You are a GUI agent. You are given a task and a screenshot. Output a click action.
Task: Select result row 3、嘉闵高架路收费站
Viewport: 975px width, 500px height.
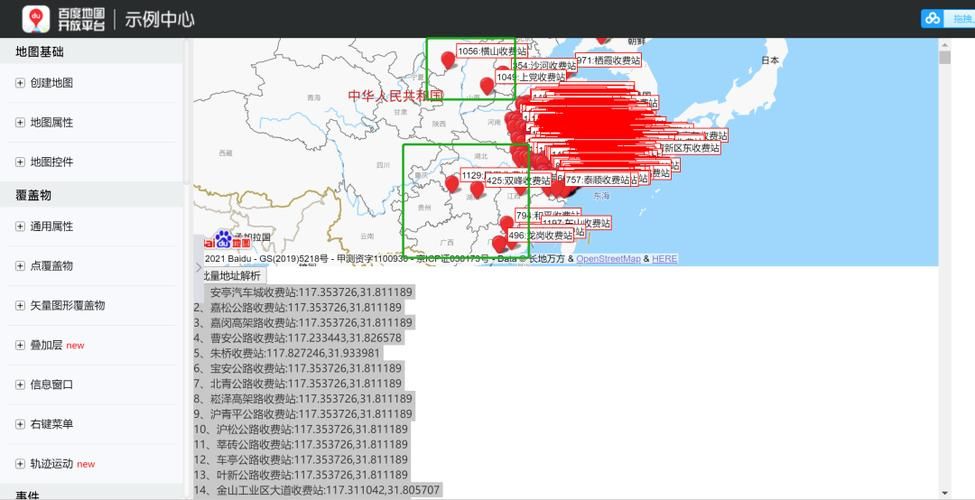point(303,323)
